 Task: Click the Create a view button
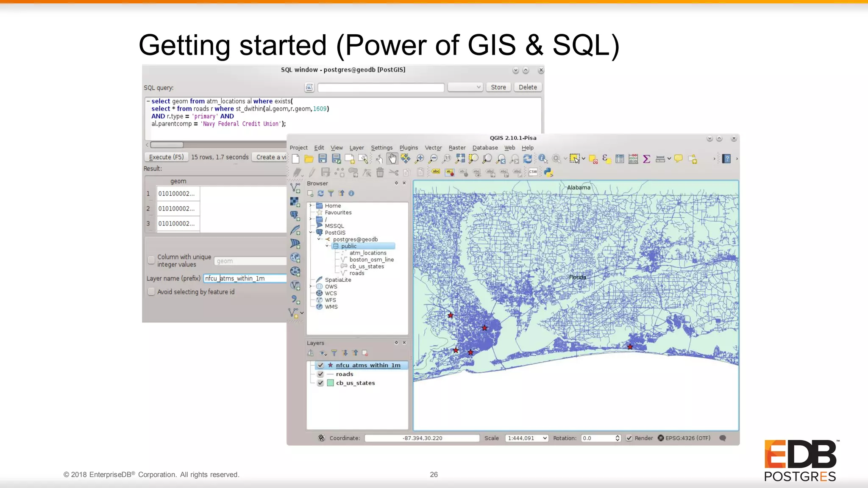270,157
